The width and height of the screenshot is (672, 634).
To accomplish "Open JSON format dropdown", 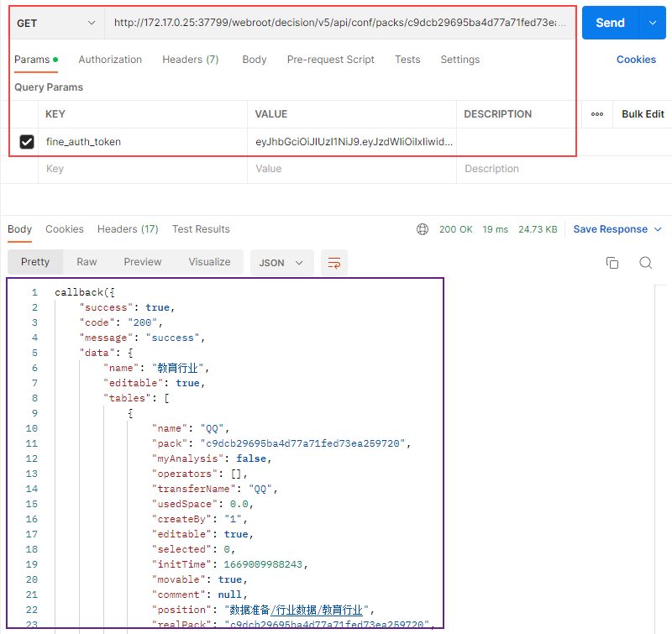I will (281, 263).
